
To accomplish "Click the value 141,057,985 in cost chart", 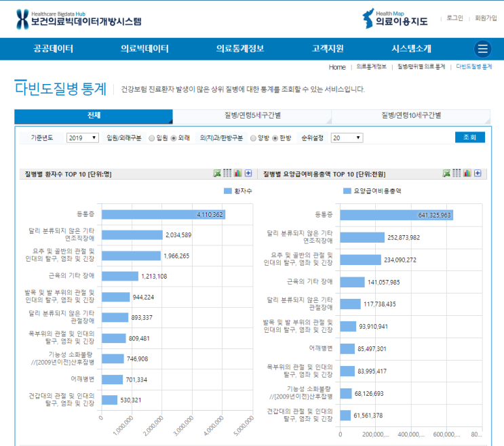I will 384,282.
